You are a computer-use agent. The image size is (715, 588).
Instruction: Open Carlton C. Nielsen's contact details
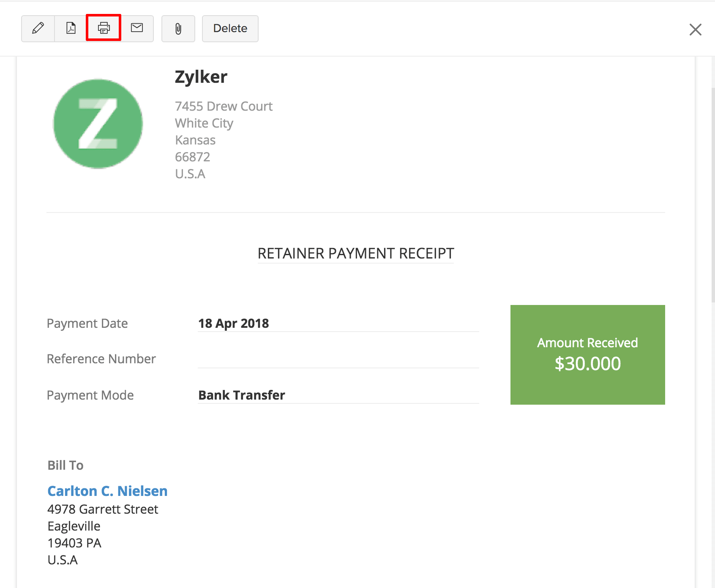pyautogui.click(x=107, y=491)
